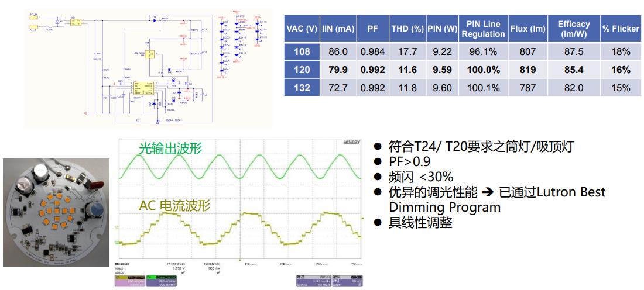Click the green 光输出波形 waveform label
The width and height of the screenshot is (644, 290).
[170, 149]
